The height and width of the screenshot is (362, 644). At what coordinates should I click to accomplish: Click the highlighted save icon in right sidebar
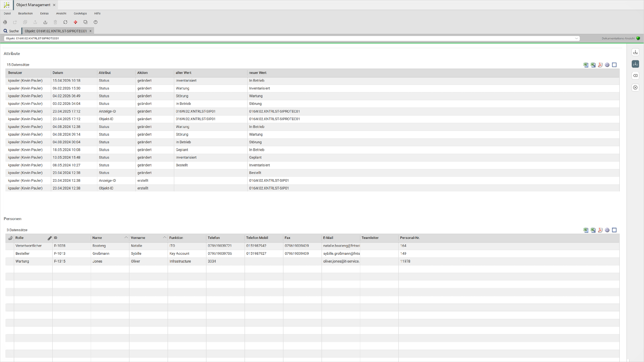click(635, 64)
